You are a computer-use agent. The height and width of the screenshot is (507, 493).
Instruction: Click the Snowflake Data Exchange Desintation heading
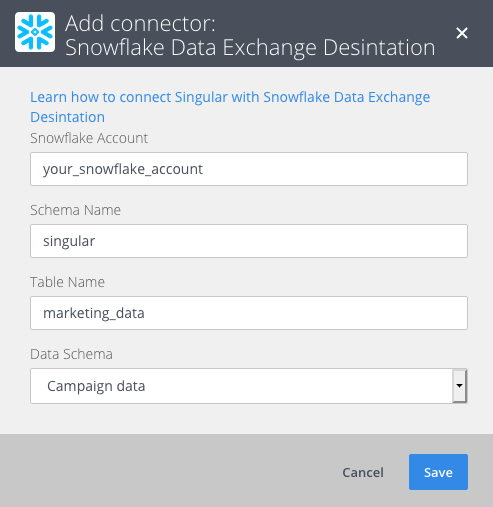[x=250, y=48]
